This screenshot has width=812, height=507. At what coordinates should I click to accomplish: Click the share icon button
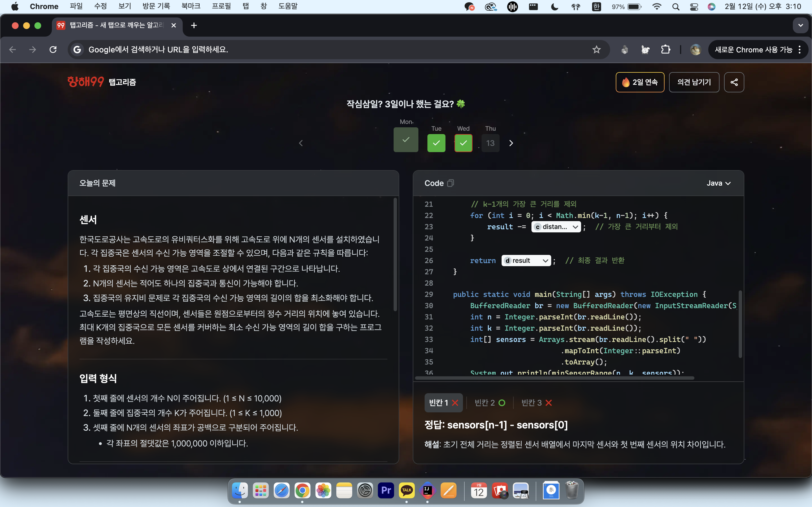[734, 82]
